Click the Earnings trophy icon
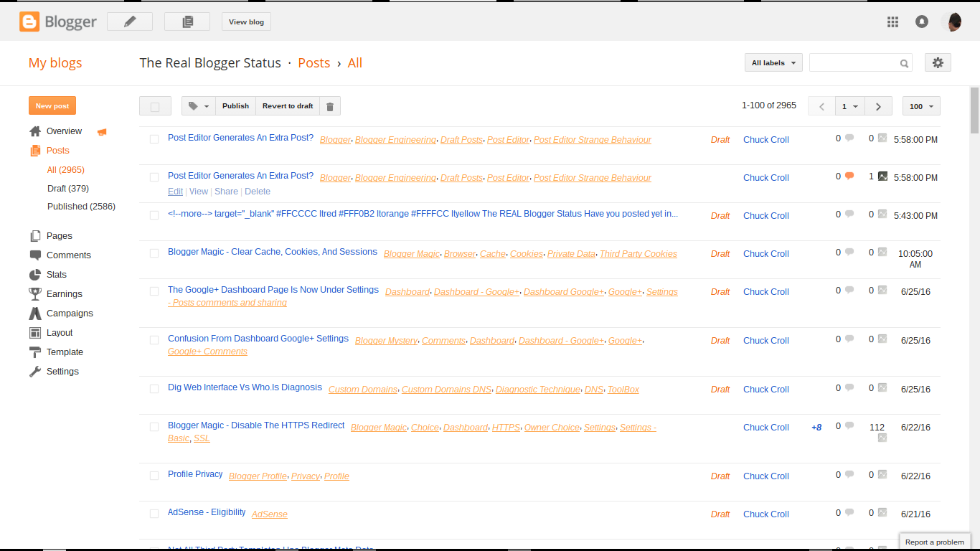The image size is (980, 551). (35, 294)
